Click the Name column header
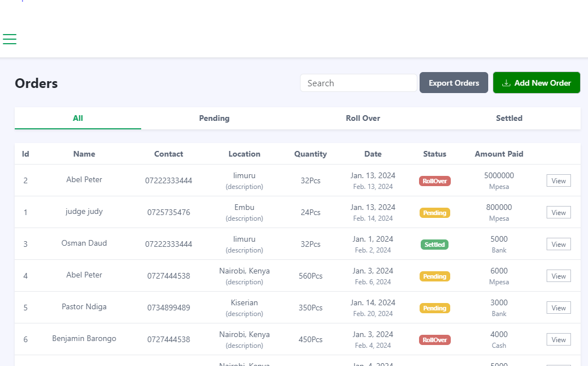Image resolution: width=588 pixels, height=366 pixels. [84, 154]
